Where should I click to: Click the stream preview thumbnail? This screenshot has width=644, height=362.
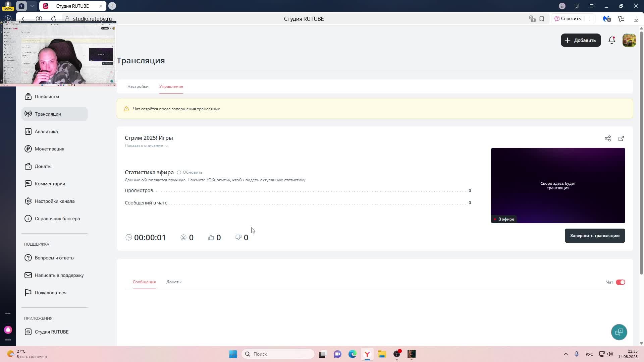[558, 185]
